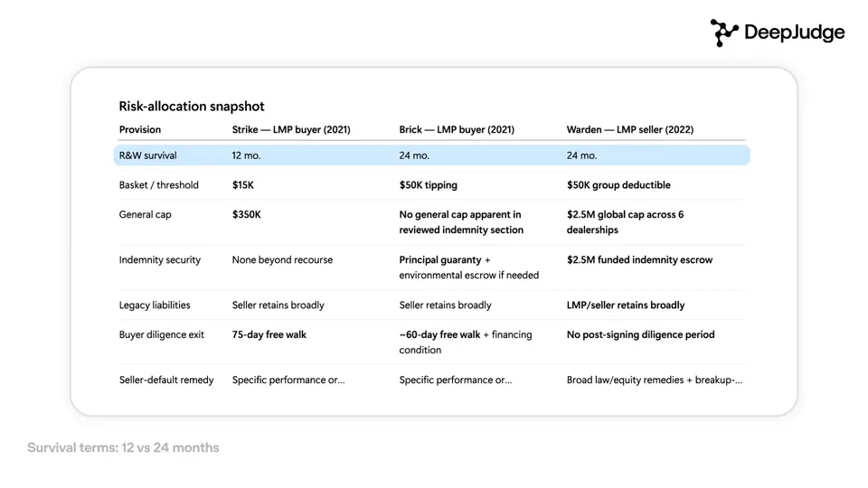This screenshot has width=868, height=488.
Task: Click the $350K general cap value
Action: coord(246,214)
